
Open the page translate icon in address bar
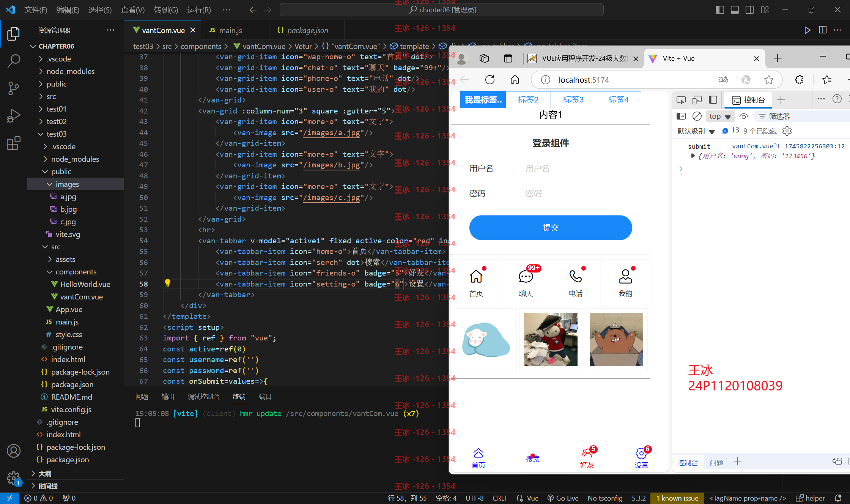coord(723,80)
